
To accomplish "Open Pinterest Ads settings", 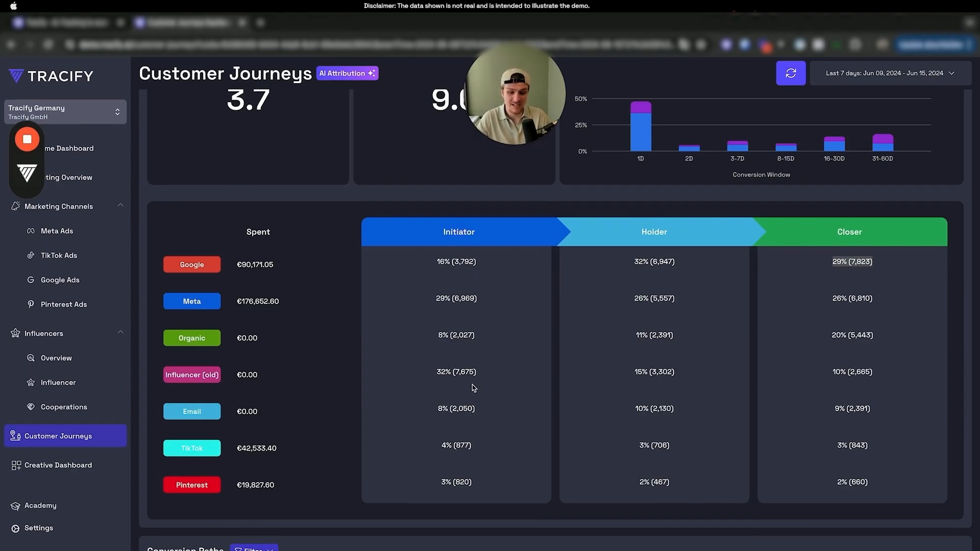I will 64,304.
